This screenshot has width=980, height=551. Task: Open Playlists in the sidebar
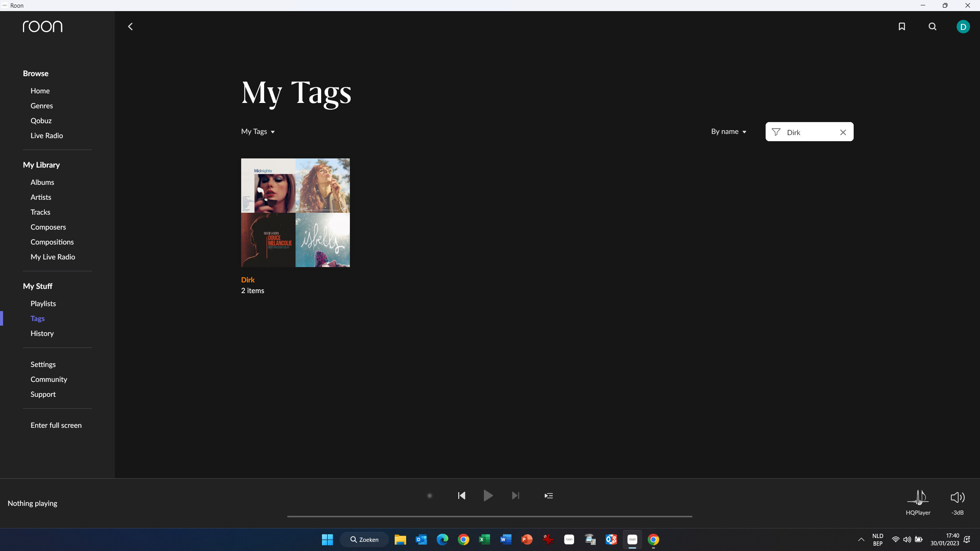pyautogui.click(x=43, y=303)
